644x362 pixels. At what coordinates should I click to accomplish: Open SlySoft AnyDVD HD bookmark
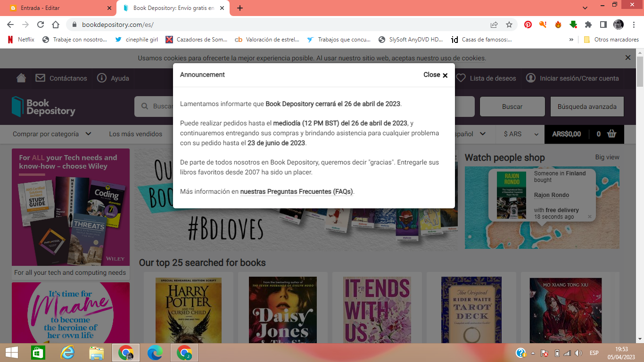(x=411, y=40)
